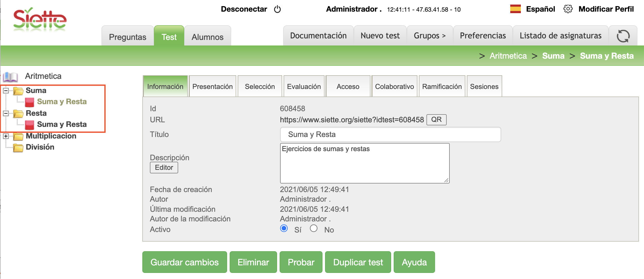Click the circular refresh arrows icon
This screenshot has width=644, height=279.
pyautogui.click(x=623, y=36)
